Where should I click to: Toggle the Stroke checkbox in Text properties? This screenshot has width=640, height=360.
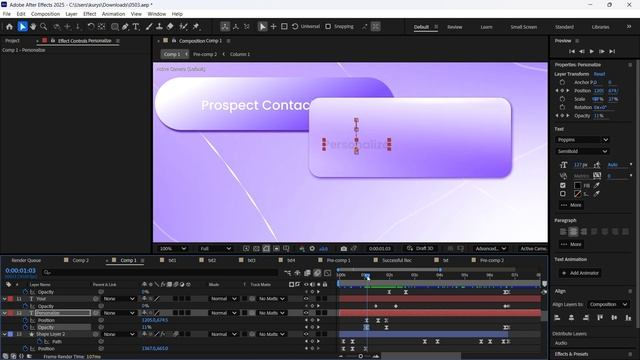[563, 194]
